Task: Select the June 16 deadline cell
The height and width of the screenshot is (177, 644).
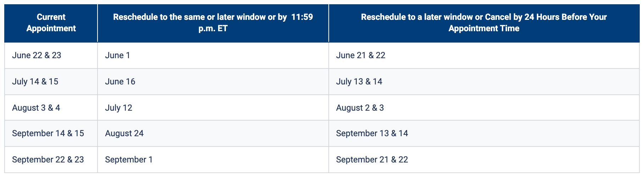Action: tap(120, 82)
